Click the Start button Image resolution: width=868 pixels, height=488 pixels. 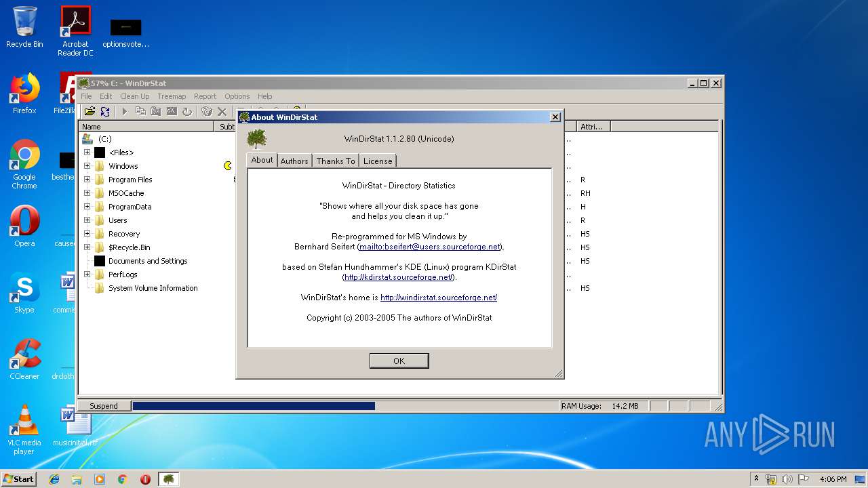(19, 479)
